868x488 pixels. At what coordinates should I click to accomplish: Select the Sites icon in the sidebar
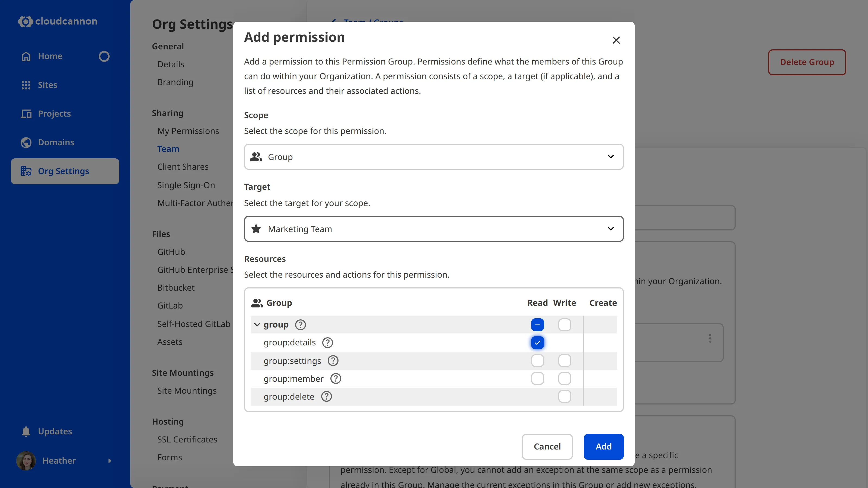point(25,85)
